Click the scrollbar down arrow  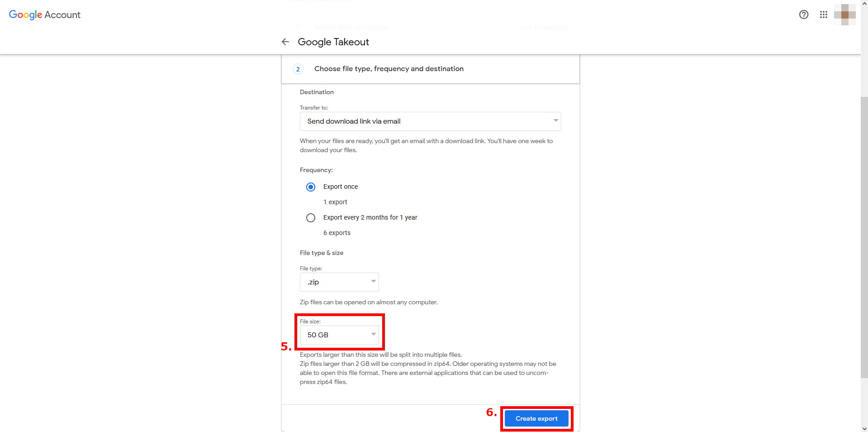(x=864, y=428)
